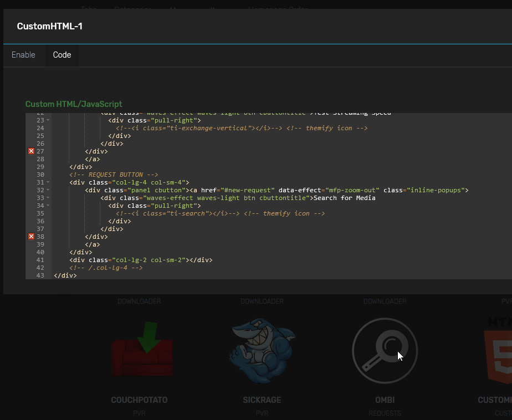This screenshot has width=512, height=420.
Task: Click line number 30 in the gutter
Action: 40,175
